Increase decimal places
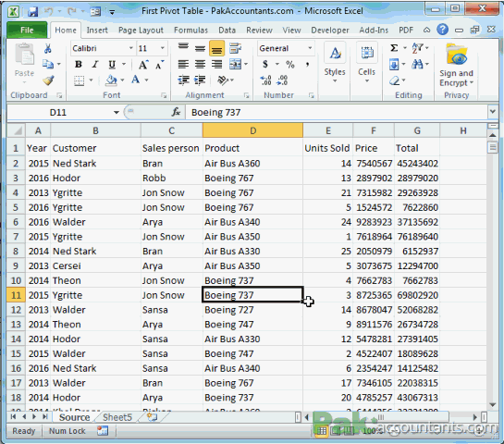This screenshot has width=504, height=444. 265,80
